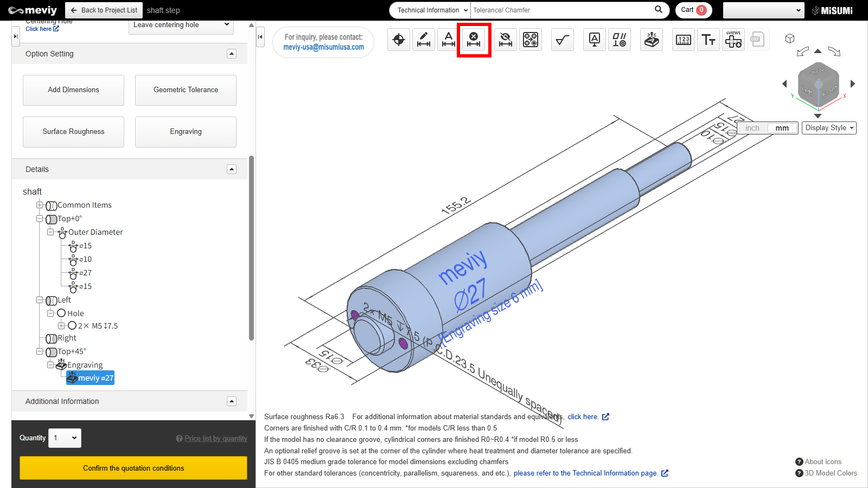Click the text size Tt icon
This screenshot has height=488, width=868.
[x=709, y=40]
